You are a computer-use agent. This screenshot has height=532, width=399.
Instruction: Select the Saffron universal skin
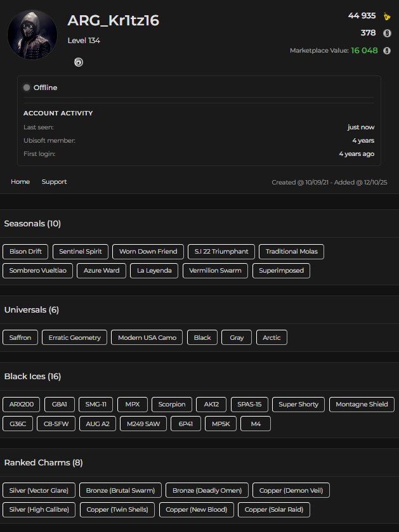[x=20, y=337]
